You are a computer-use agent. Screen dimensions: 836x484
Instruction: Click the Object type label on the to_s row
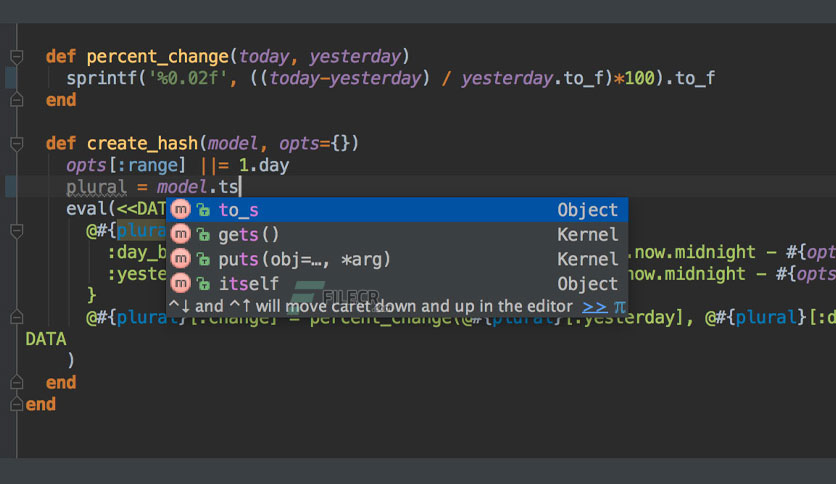click(588, 210)
